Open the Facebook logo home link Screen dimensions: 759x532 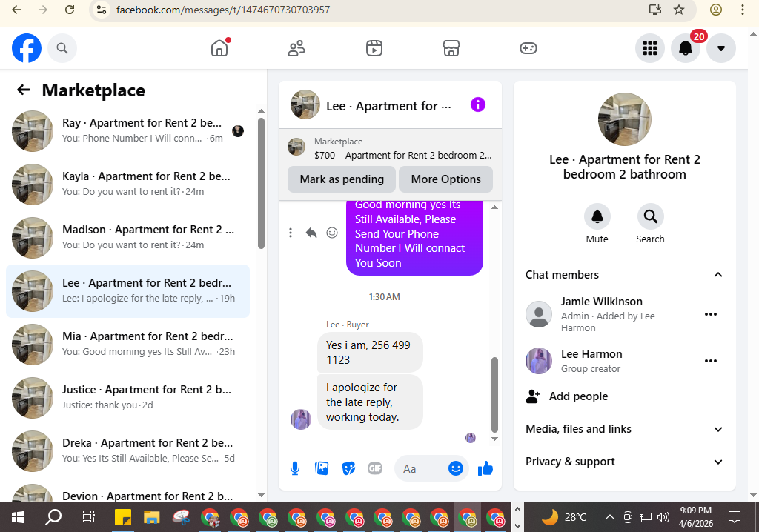pyautogui.click(x=27, y=48)
